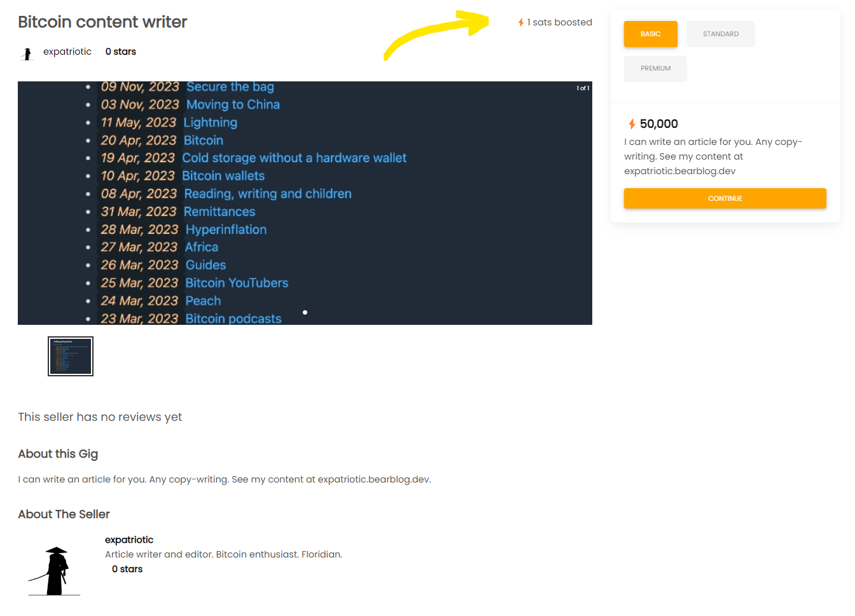Screen dimensions: 855x616
Task: Click the seller name in About The Seller
Action: click(x=129, y=540)
